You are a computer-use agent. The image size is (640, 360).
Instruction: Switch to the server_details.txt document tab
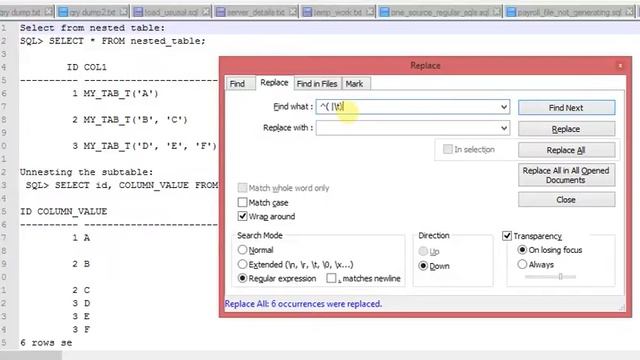256,12
